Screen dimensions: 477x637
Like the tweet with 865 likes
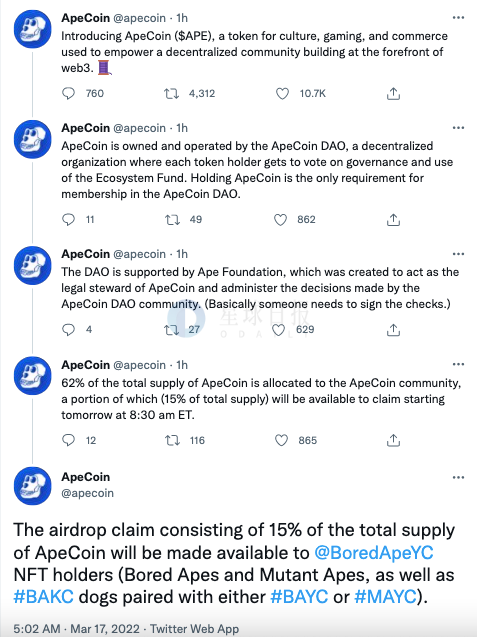(281, 440)
